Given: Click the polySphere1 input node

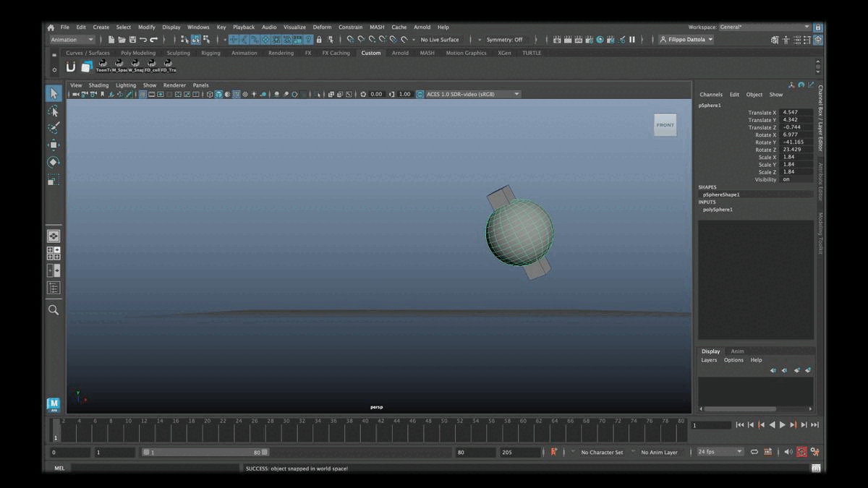Looking at the screenshot, I should (718, 210).
